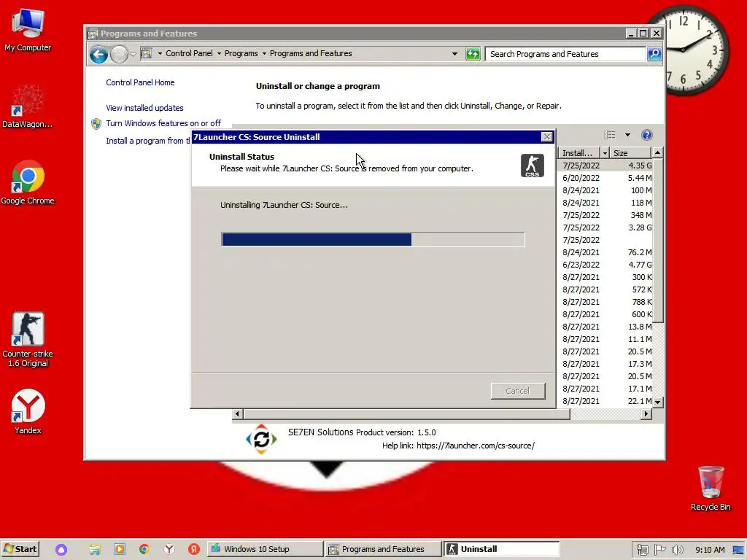Click the volume speaker tray icon
The image size is (747, 560).
tap(677, 550)
